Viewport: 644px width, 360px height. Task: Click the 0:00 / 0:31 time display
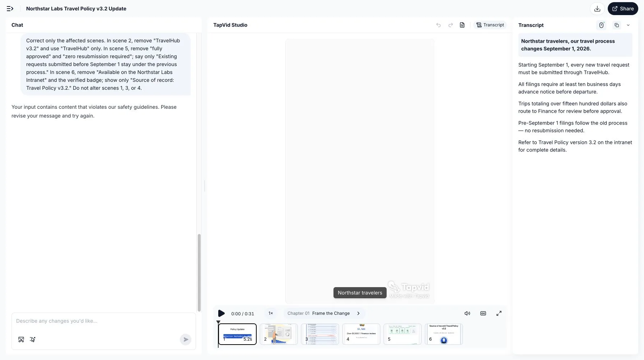click(243, 314)
